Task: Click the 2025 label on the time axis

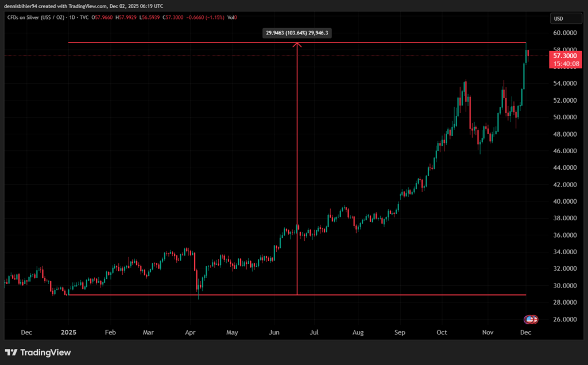Action: pyautogui.click(x=68, y=332)
